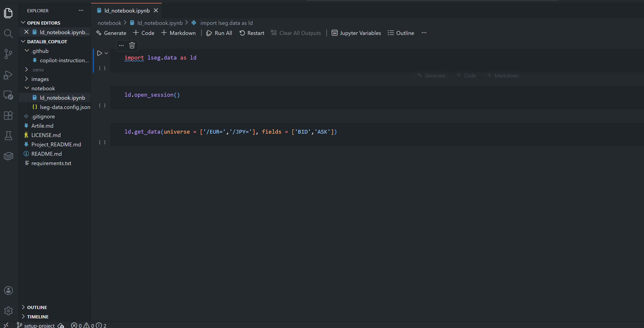The width and height of the screenshot is (644, 328).
Task: Open cell more actions ellipsis
Action: click(x=121, y=45)
